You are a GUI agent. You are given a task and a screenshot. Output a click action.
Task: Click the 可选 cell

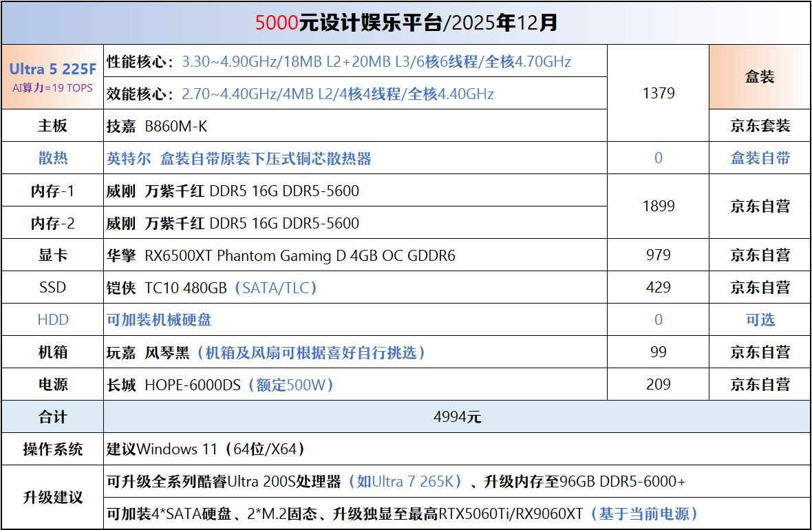(760, 319)
